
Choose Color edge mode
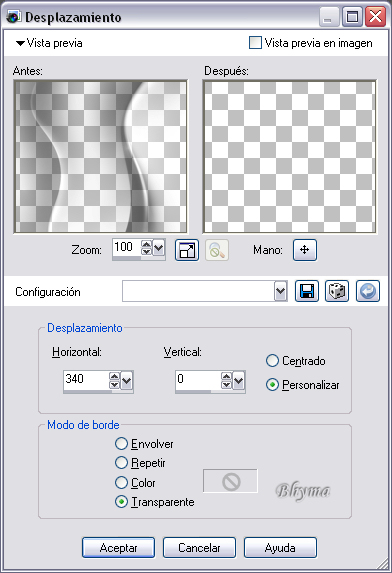[121, 483]
